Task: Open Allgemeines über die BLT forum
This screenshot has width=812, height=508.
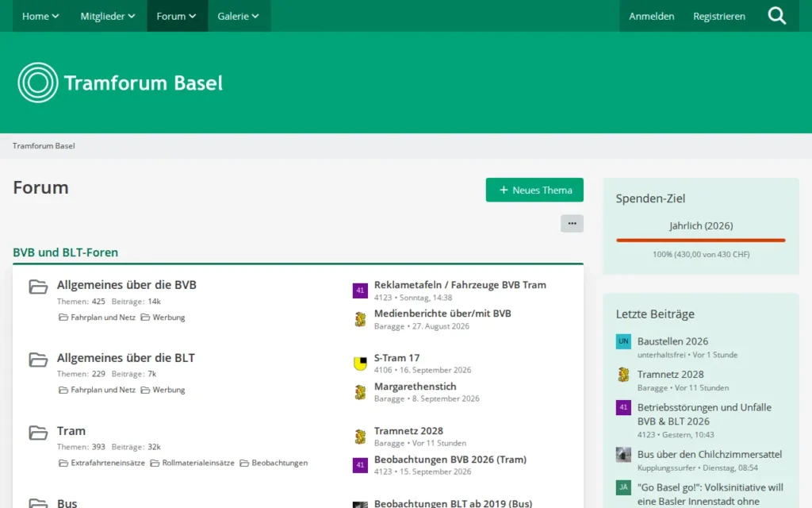Action: point(126,358)
